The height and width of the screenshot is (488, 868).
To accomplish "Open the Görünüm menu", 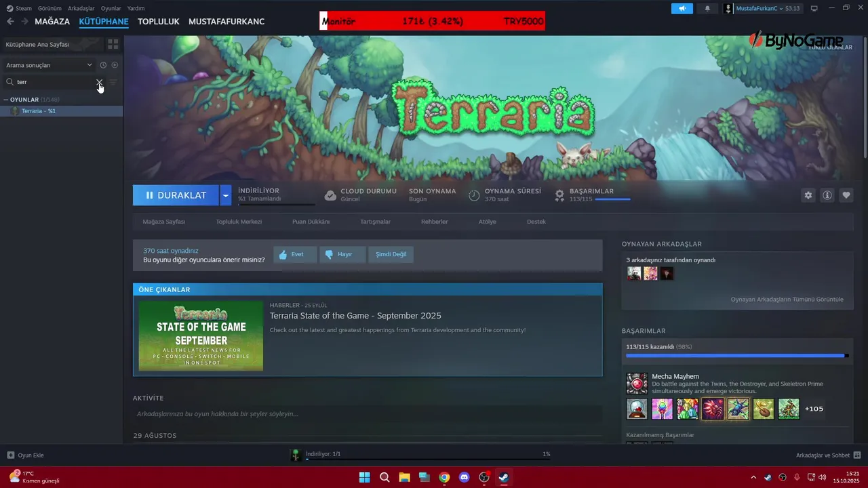I will point(50,8).
